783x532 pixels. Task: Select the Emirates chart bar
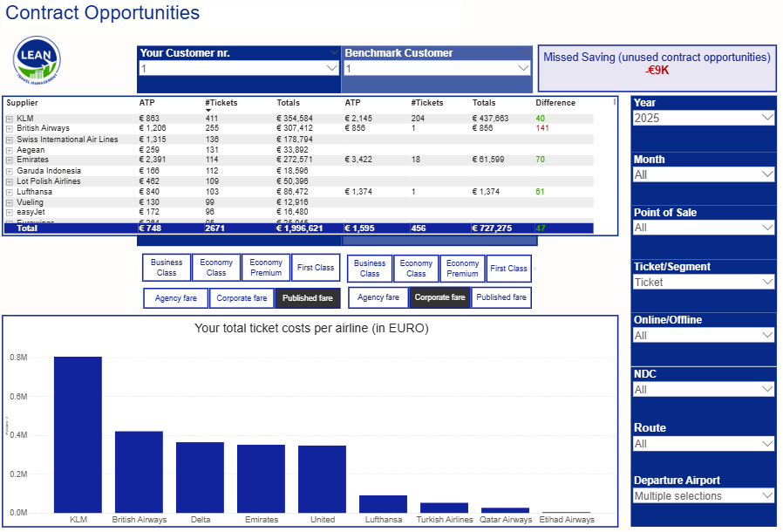[x=262, y=479]
